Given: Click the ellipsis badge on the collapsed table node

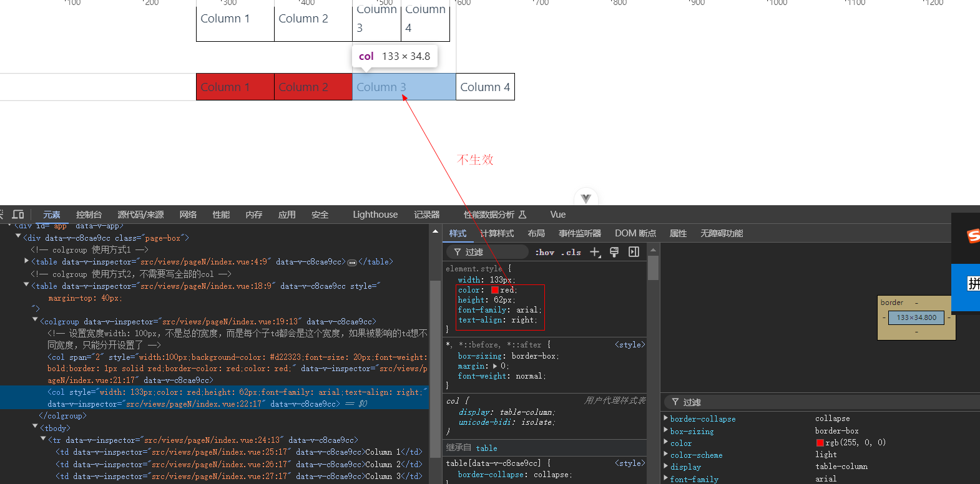Looking at the screenshot, I should point(351,263).
